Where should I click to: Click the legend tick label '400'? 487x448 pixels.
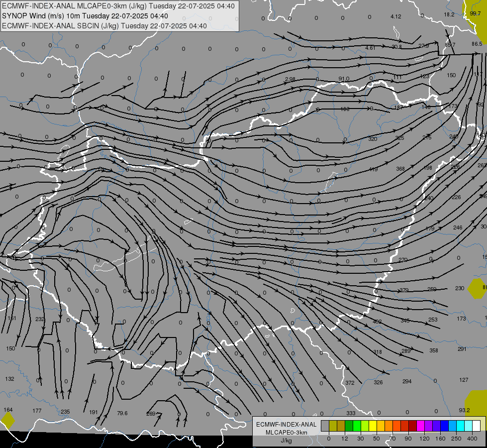pyautogui.click(x=472, y=439)
